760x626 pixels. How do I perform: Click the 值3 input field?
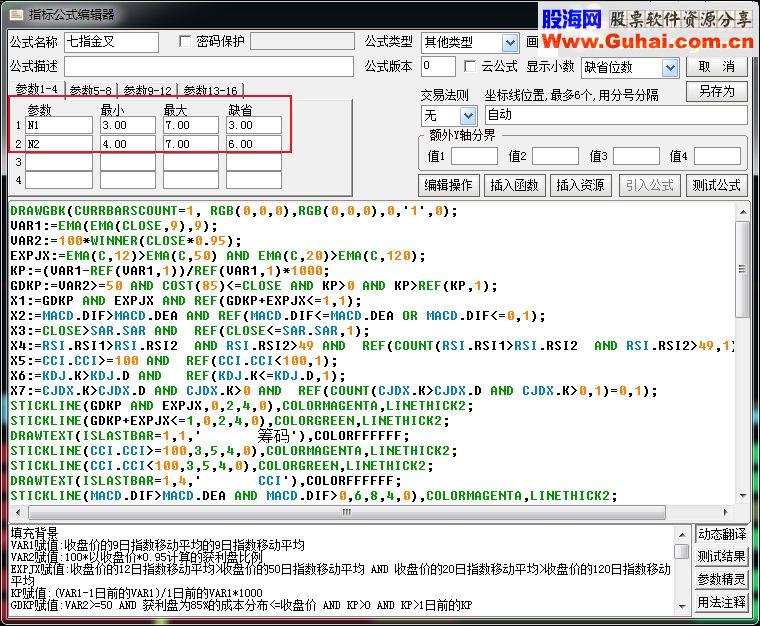[636, 156]
